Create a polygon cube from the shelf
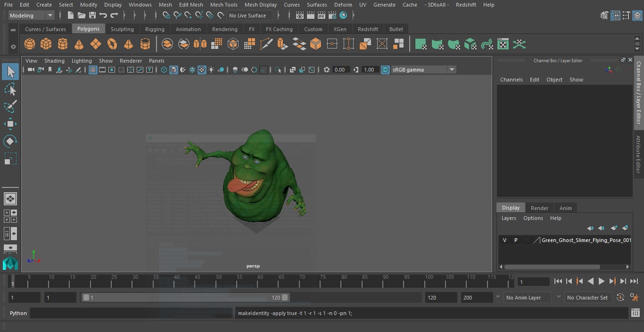The height and width of the screenshot is (332, 644). coord(46,44)
